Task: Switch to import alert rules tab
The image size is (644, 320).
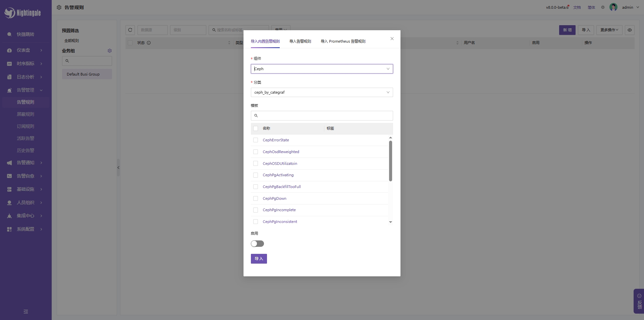Action: pyautogui.click(x=300, y=41)
